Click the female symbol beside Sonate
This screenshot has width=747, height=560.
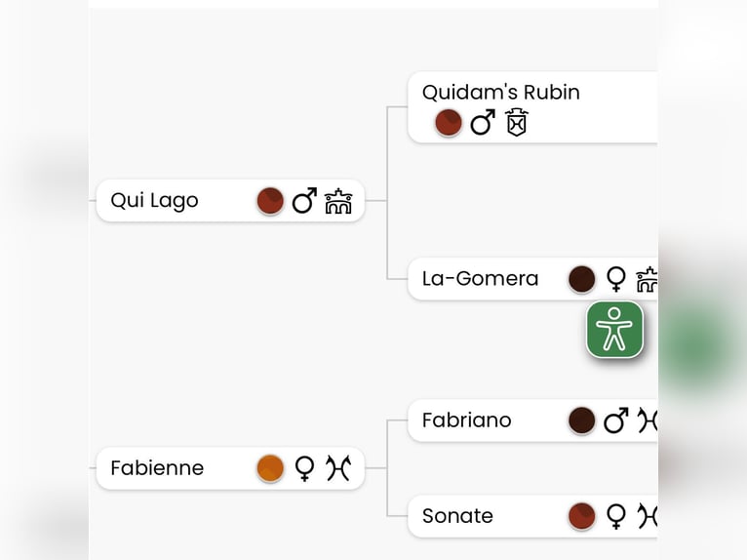[x=615, y=516]
